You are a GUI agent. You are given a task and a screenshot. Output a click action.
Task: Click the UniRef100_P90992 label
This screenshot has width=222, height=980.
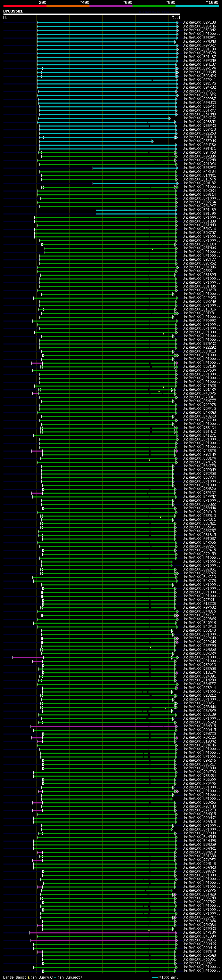pyautogui.click(x=199, y=321)
